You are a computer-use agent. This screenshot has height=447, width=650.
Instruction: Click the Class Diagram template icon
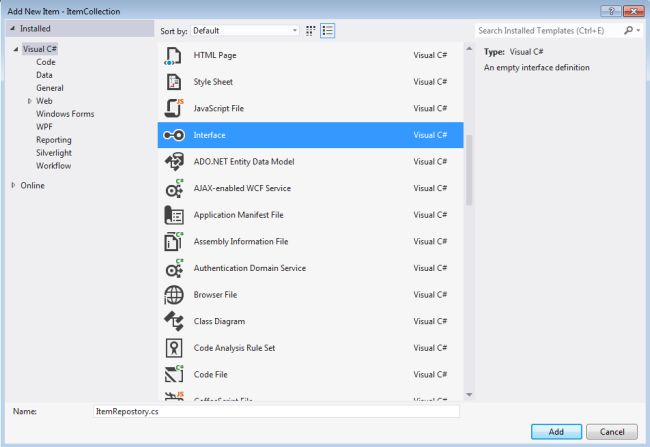click(x=173, y=321)
